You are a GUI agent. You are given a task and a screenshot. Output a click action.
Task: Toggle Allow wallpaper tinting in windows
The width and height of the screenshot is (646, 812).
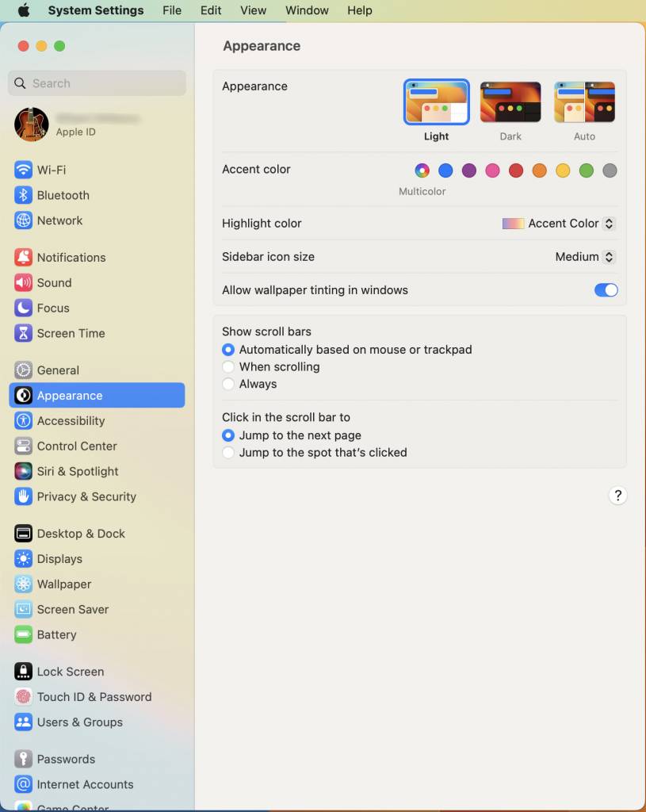tap(606, 290)
